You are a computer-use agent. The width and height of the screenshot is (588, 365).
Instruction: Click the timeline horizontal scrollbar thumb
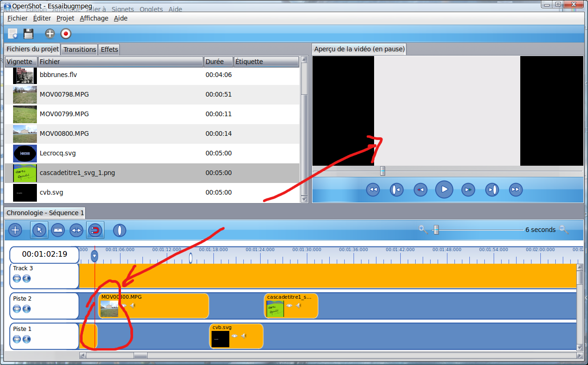coord(141,355)
